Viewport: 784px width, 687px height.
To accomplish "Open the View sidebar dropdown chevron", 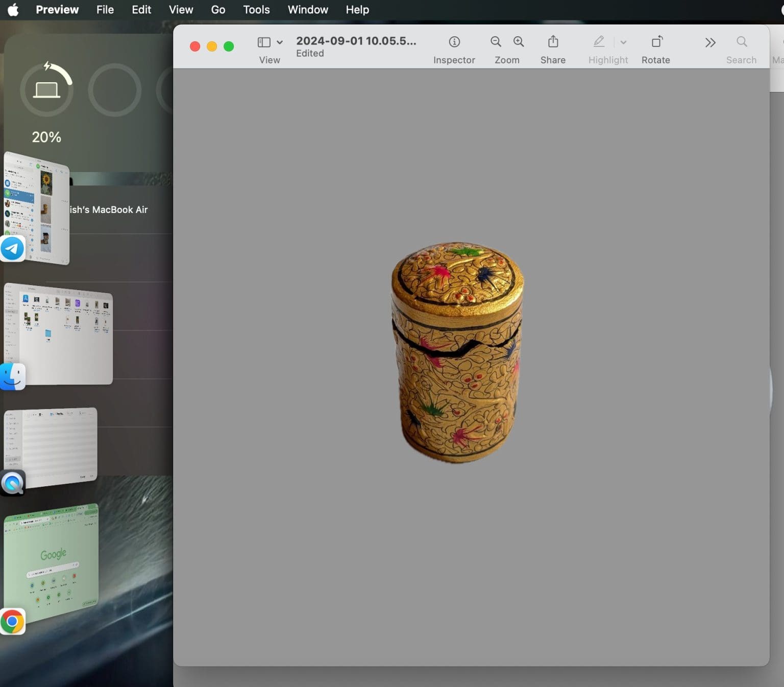I will tap(279, 42).
